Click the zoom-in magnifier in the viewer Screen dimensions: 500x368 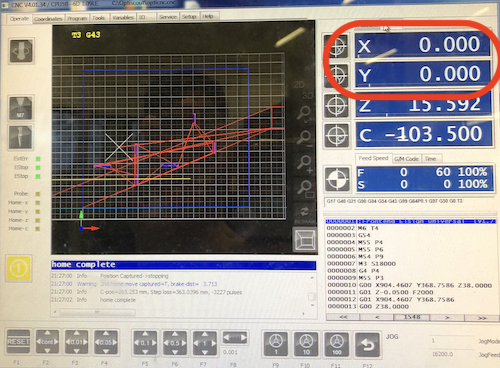point(304,163)
